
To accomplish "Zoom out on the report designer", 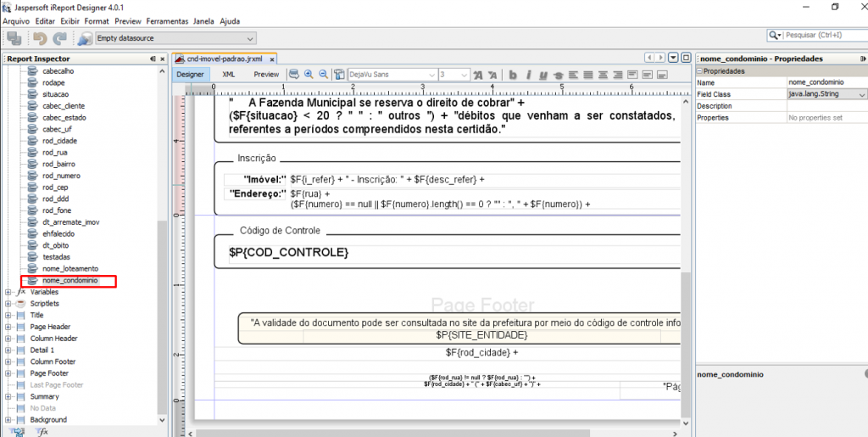I will [x=323, y=74].
